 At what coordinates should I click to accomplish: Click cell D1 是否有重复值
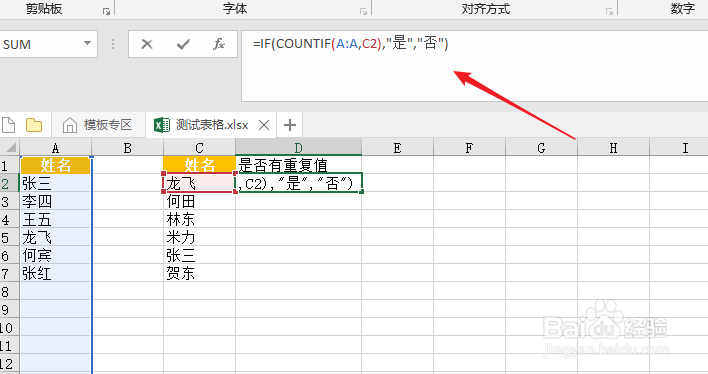click(298, 165)
